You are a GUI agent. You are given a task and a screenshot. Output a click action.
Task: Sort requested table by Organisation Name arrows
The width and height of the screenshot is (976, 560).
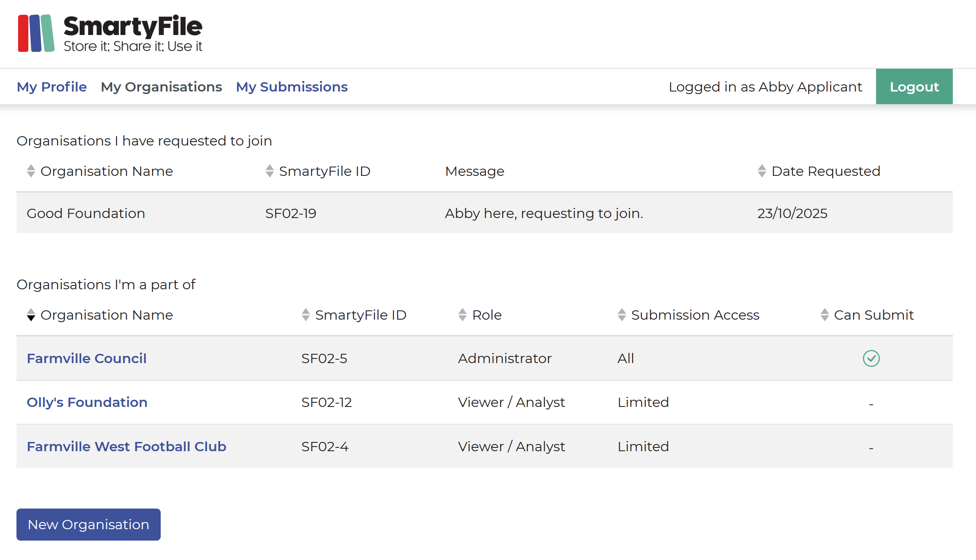tap(31, 171)
